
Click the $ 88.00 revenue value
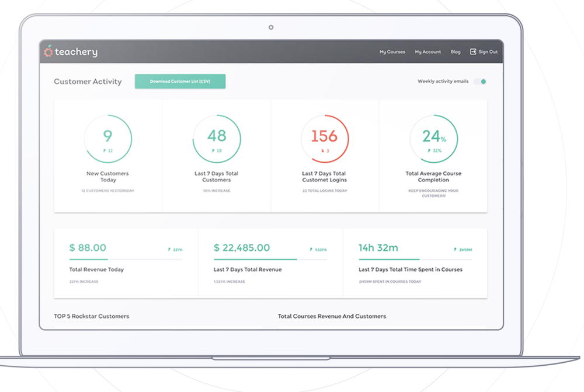pyautogui.click(x=88, y=248)
